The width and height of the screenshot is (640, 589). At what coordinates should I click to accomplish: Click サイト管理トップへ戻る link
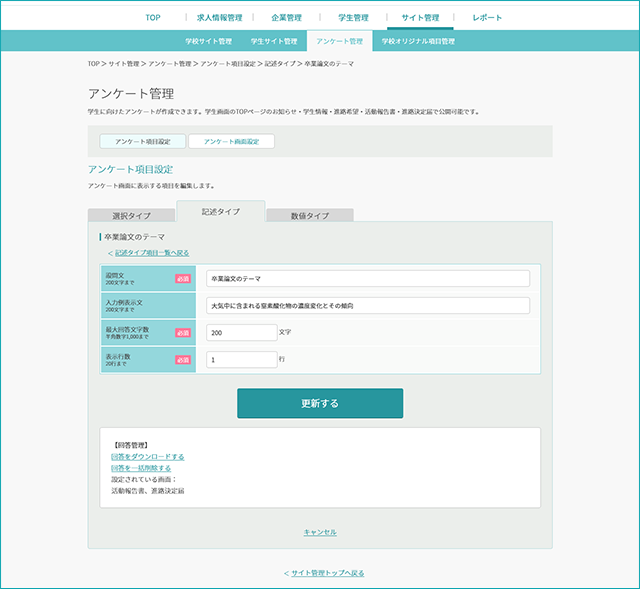(328, 573)
